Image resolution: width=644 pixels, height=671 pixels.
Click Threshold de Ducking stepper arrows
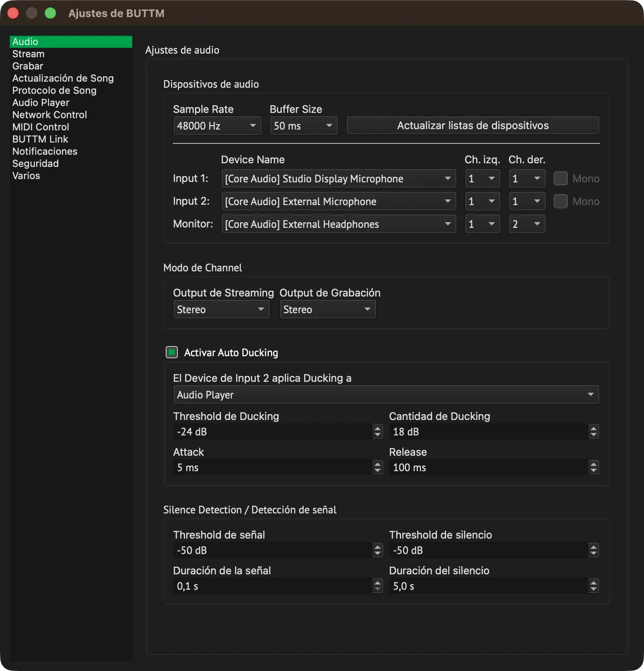(378, 431)
